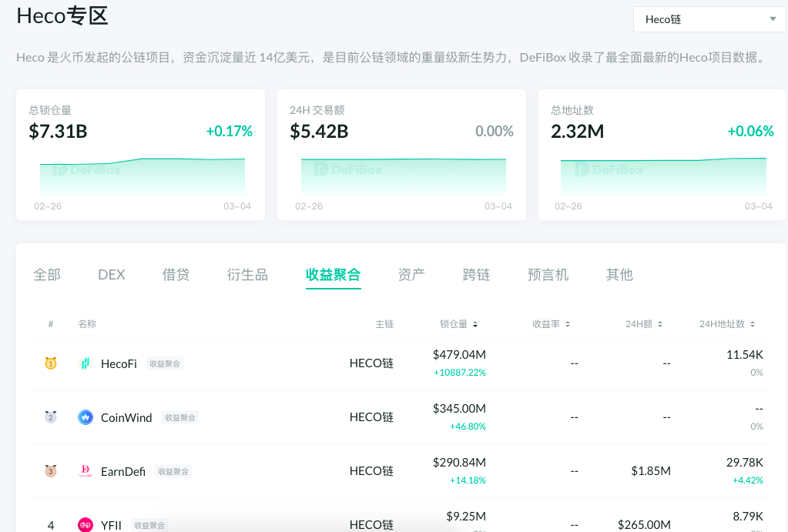Viewport: 788px width, 532px height.
Task: Click the 收益聚合 tag beside CoinWind
Action: [180, 417]
